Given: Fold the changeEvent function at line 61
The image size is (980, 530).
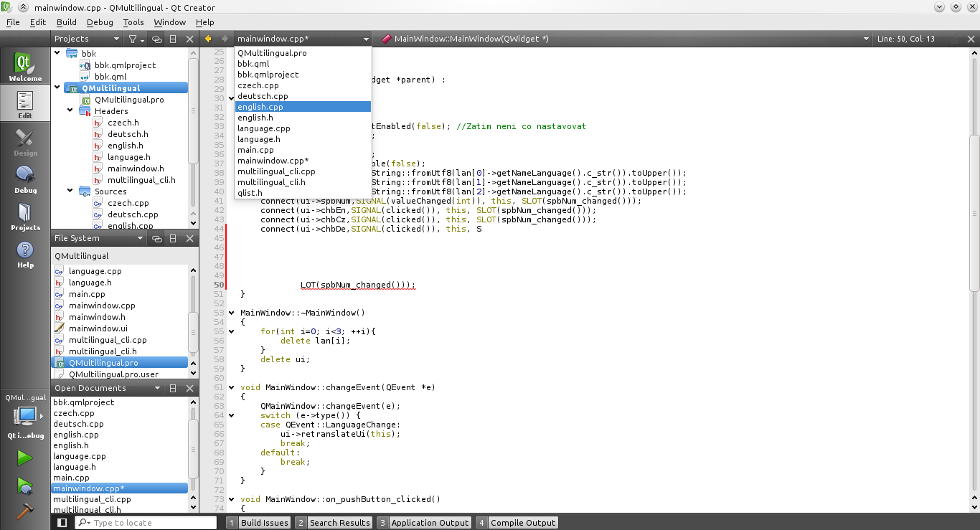Looking at the screenshot, I should (231, 387).
